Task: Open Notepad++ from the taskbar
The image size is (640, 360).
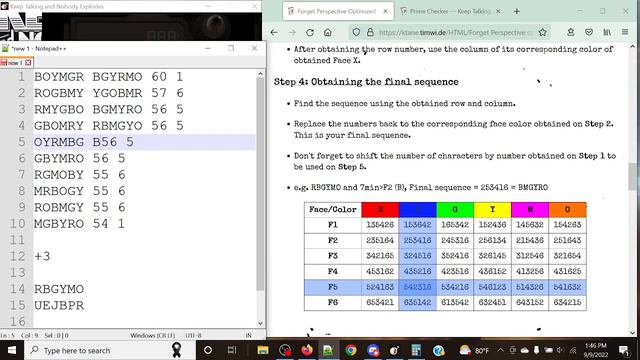Action: pyautogui.click(x=328, y=350)
